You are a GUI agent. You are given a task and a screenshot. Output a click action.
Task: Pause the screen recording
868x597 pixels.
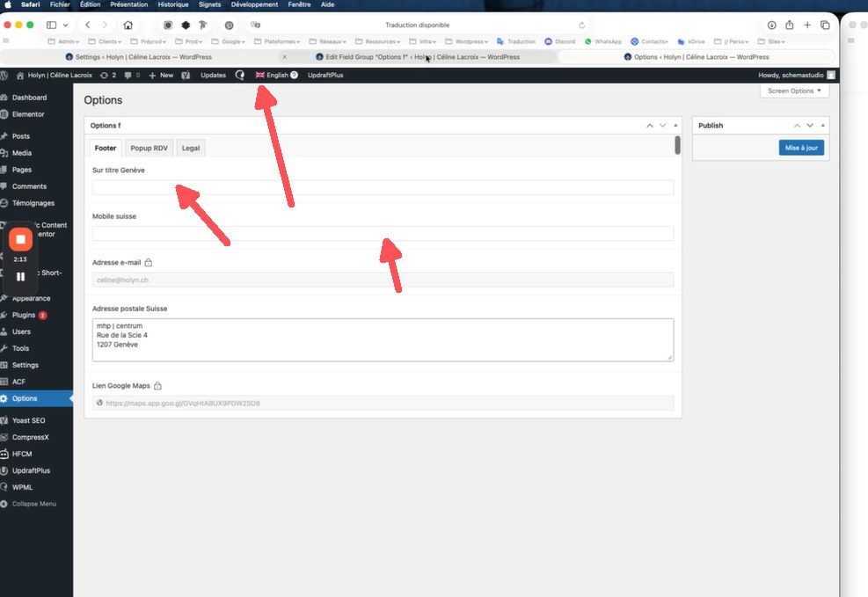20,277
